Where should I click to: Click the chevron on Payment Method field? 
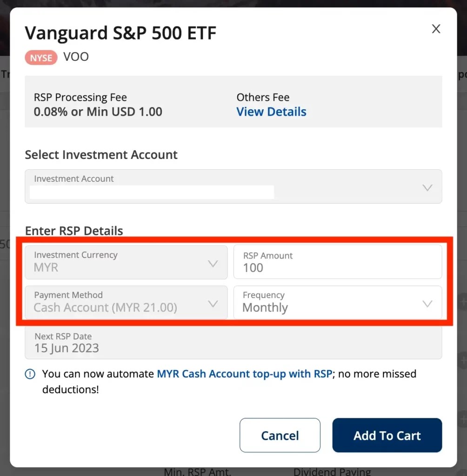point(213,303)
